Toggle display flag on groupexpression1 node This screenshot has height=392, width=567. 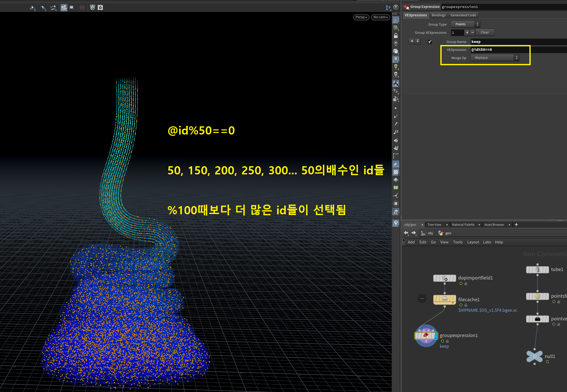(x=436, y=335)
